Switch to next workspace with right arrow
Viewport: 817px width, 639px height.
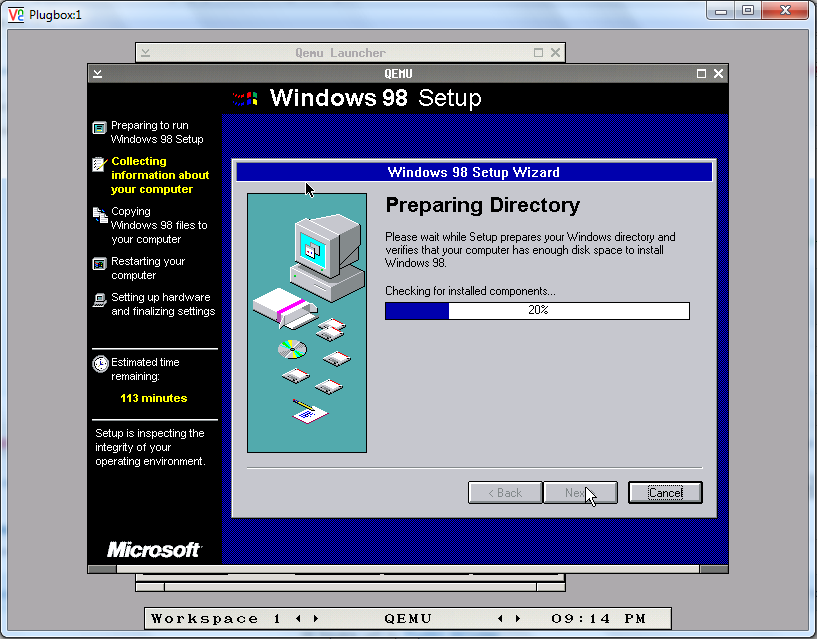point(316,619)
